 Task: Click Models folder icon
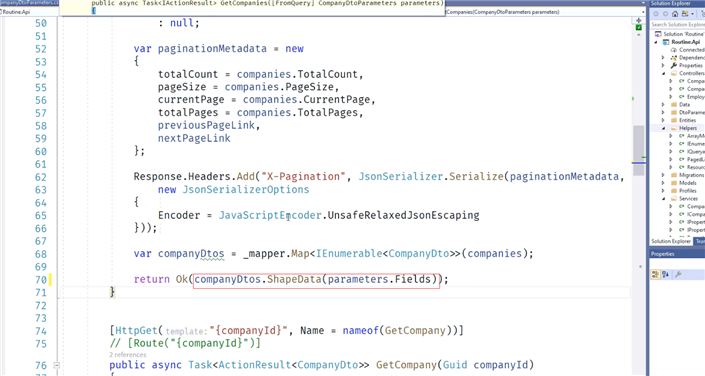coord(674,183)
